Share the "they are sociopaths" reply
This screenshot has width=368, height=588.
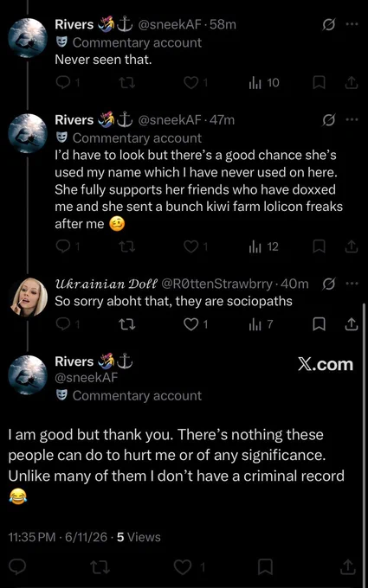click(351, 325)
